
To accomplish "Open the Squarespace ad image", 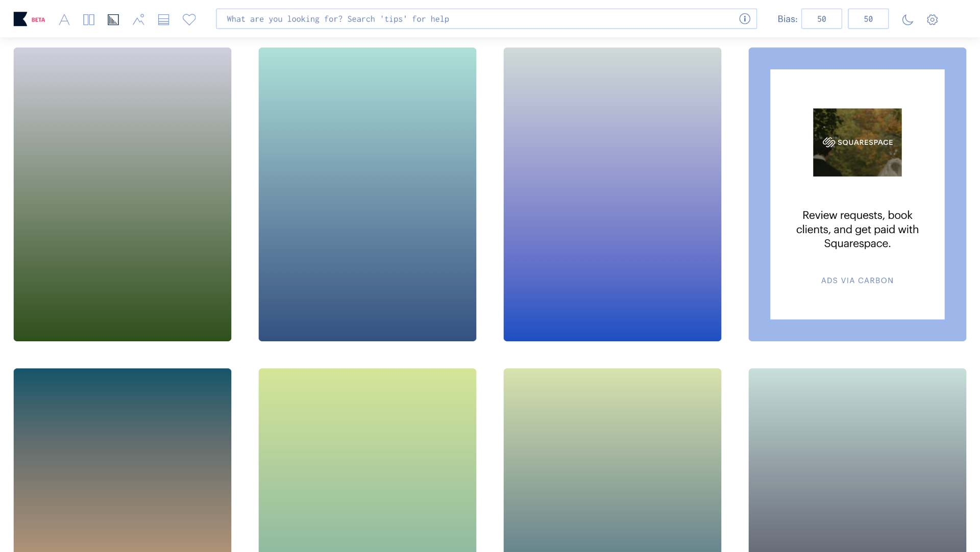I will click(857, 142).
